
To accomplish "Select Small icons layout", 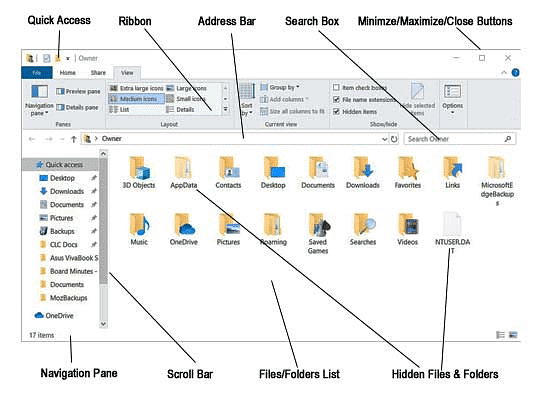I will (186, 99).
